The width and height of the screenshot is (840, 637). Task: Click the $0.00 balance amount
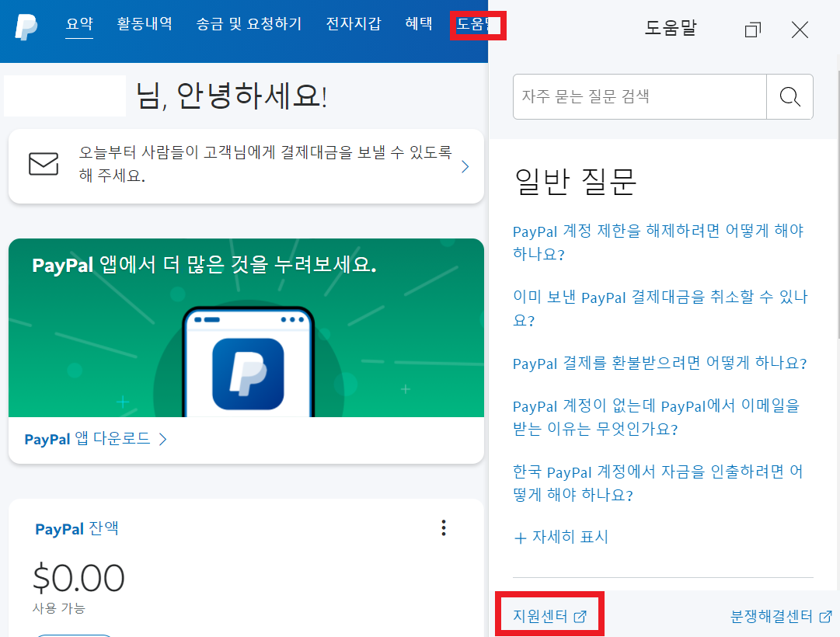pyautogui.click(x=78, y=578)
